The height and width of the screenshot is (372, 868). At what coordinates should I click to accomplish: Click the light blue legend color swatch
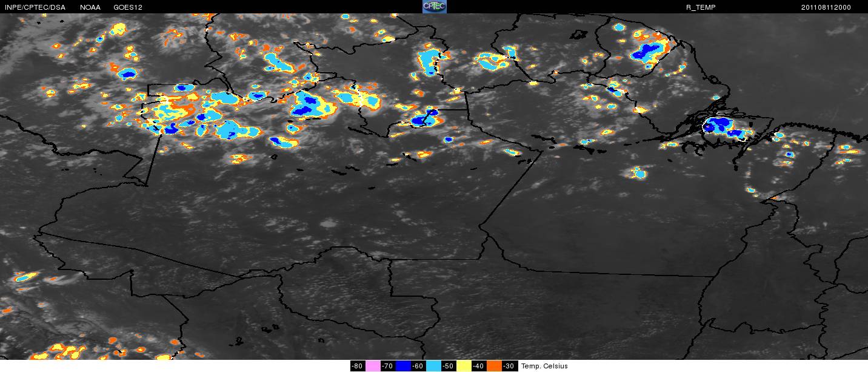[x=433, y=366]
